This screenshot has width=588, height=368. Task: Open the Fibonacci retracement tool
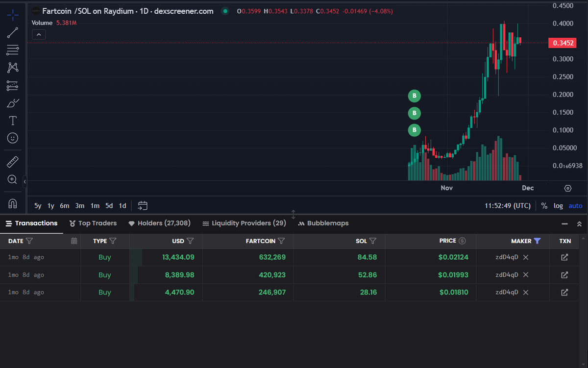click(13, 50)
